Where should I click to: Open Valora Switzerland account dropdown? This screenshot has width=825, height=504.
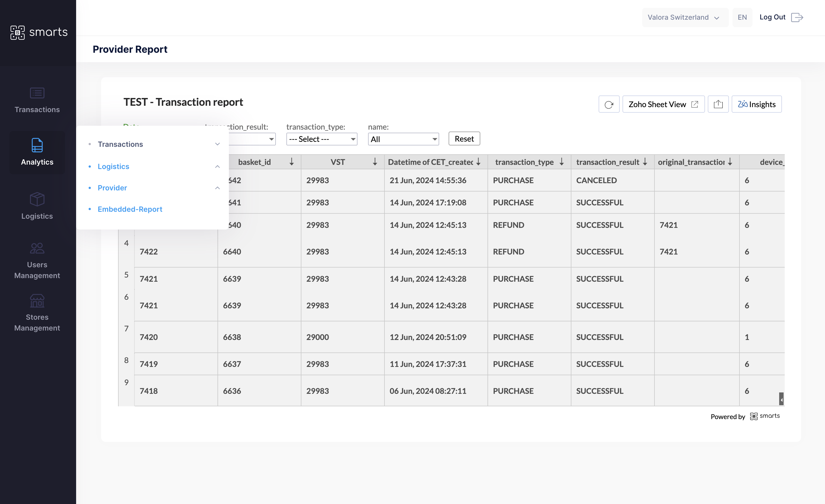pyautogui.click(x=685, y=17)
